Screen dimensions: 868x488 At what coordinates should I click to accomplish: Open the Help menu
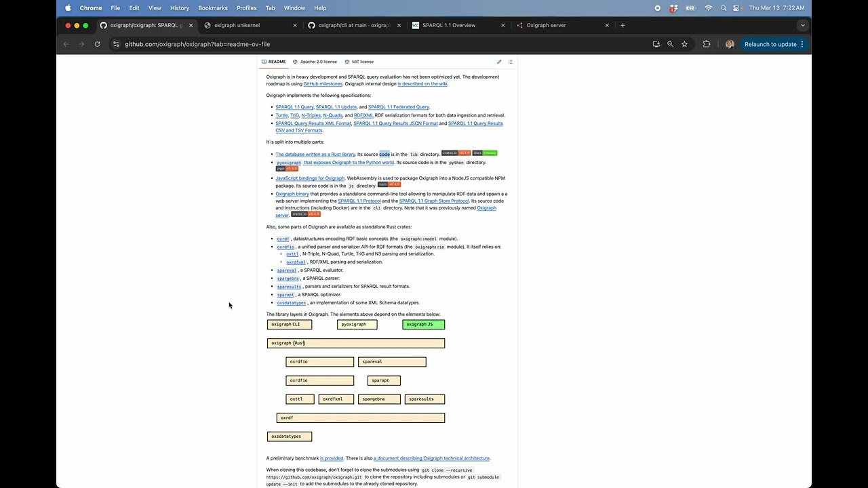pyautogui.click(x=320, y=8)
